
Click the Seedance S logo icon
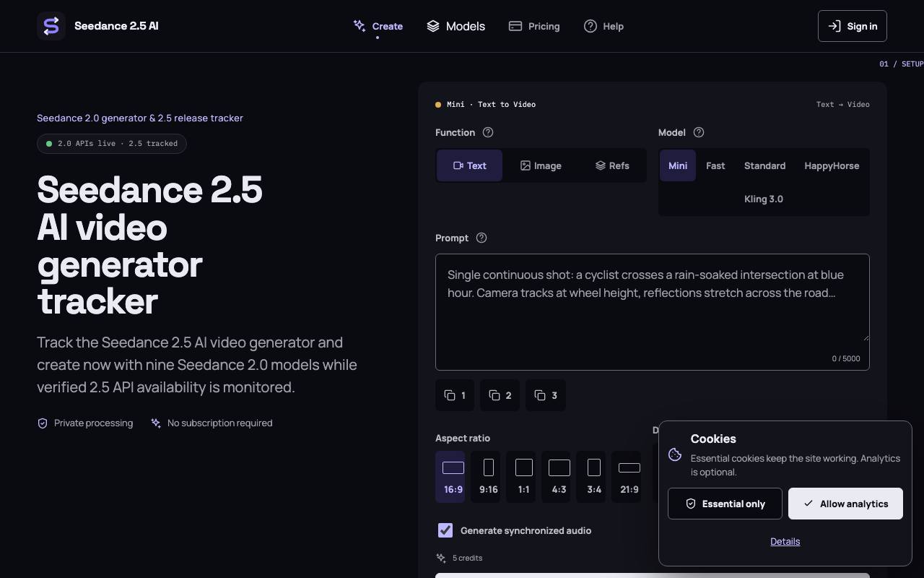pos(51,26)
